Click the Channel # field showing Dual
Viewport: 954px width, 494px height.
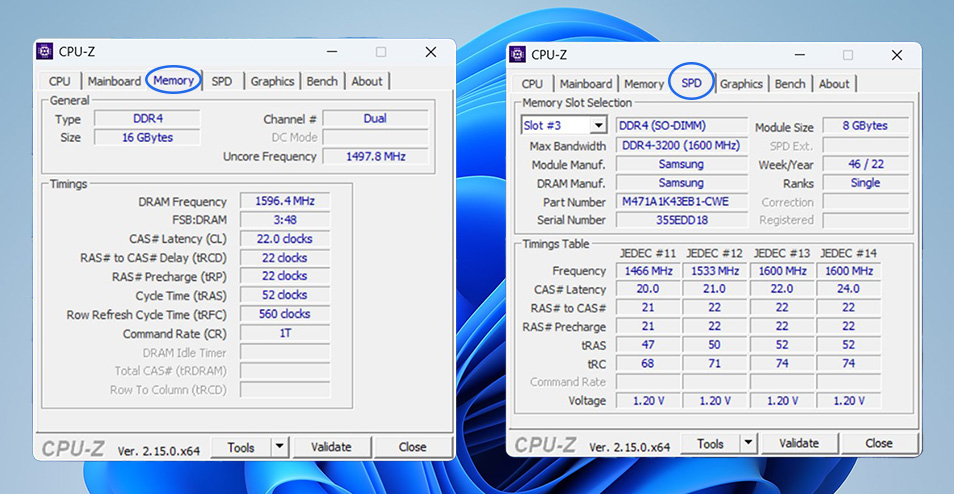pyautogui.click(x=375, y=118)
